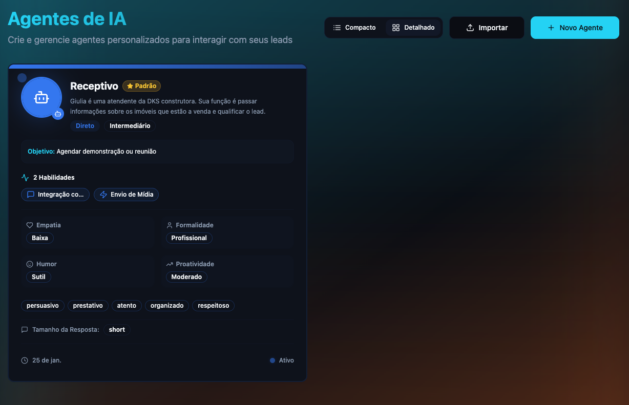The width and height of the screenshot is (629, 405).
Task: Switch to Detalhado view
Action: point(413,28)
